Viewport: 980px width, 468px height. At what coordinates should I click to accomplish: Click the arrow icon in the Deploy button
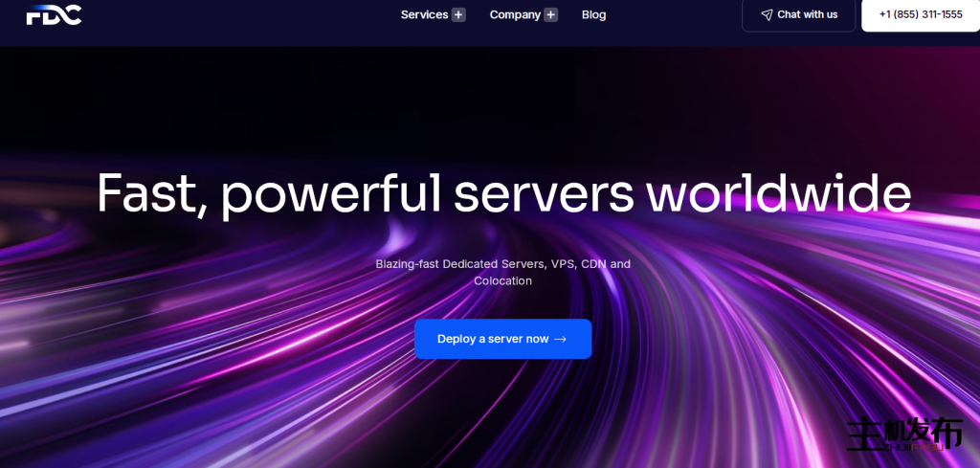click(561, 339)
